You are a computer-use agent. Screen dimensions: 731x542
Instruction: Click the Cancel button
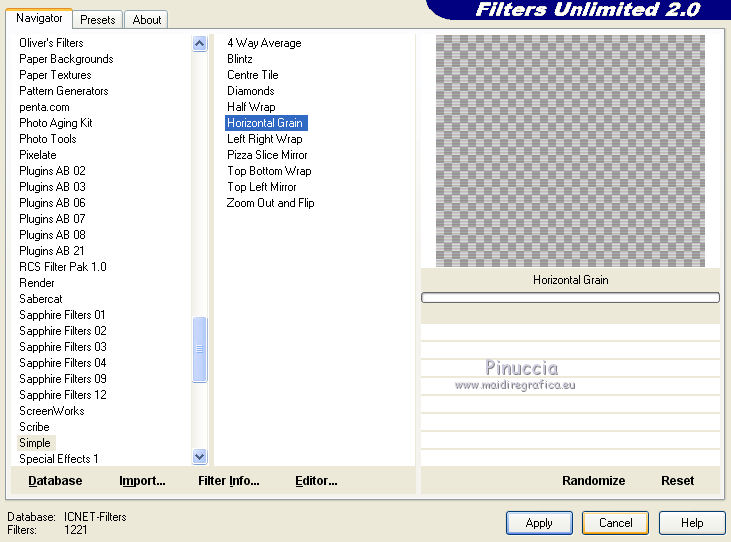[615, 523]
